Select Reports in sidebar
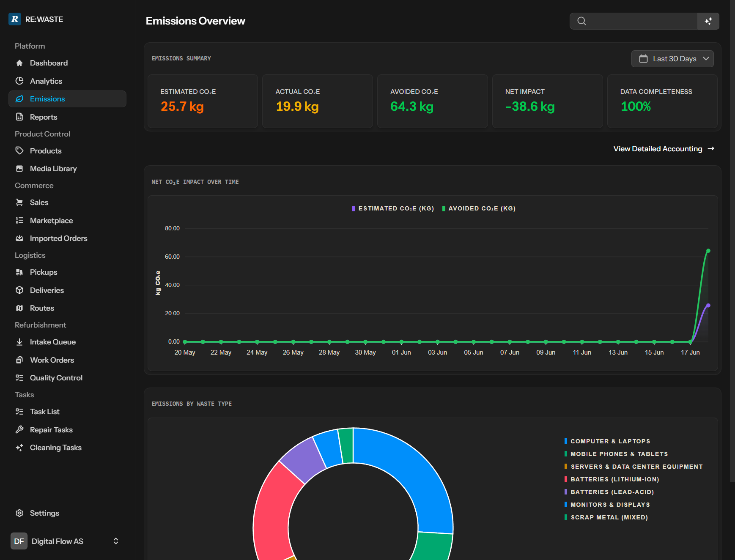The height and width of the screenshot is (560, 735). pyautogui.click(x=68, y=117)
